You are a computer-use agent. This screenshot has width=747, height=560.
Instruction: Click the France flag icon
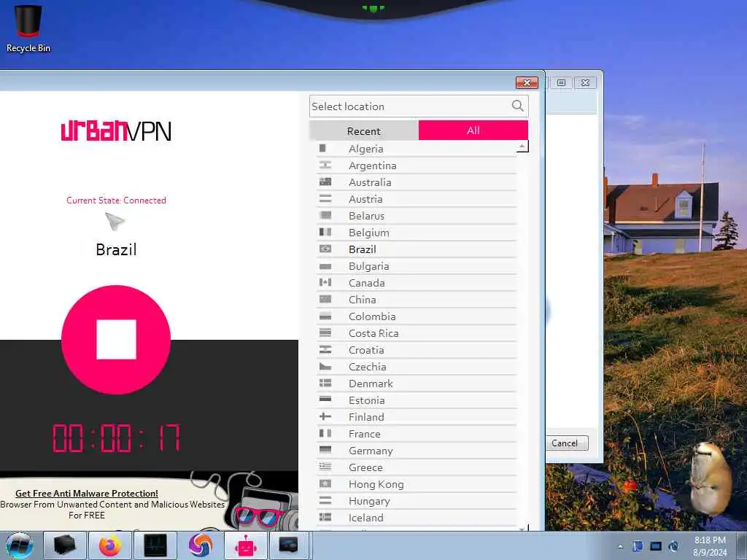click(x=325, y=433)
